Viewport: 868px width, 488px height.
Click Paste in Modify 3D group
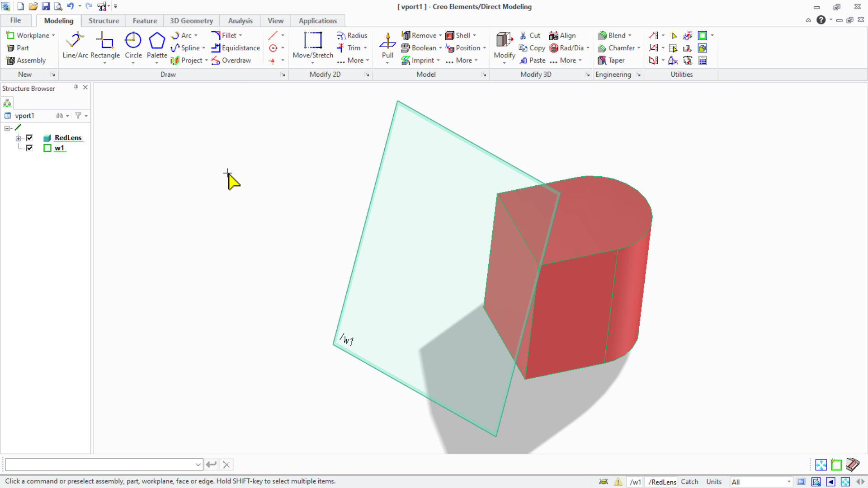coord(532,61)
